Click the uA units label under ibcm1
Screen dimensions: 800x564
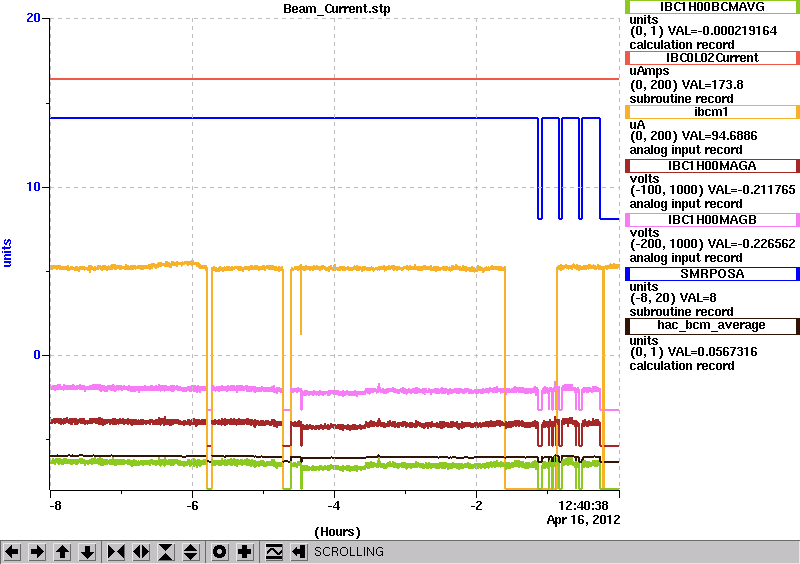coord(637,125)
